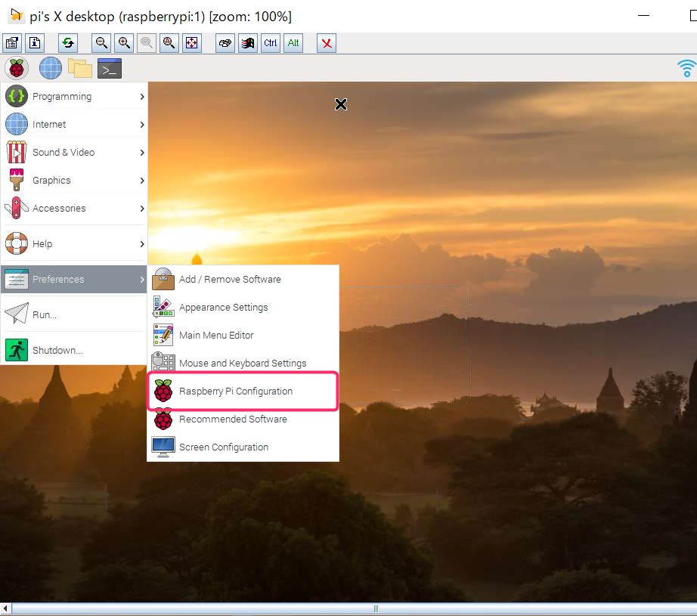Choose Run... from the main menu

[x=74, y=314]
